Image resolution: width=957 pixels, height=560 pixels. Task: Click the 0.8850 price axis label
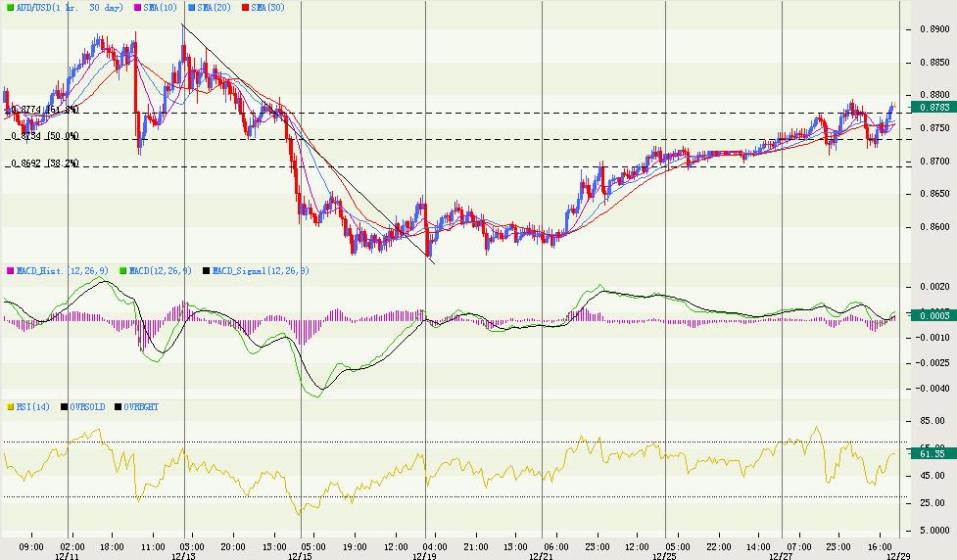[x=935, y=63]
